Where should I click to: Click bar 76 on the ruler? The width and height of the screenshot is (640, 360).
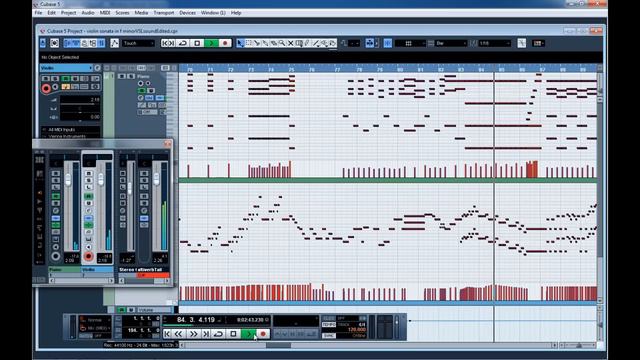point(312,70)
